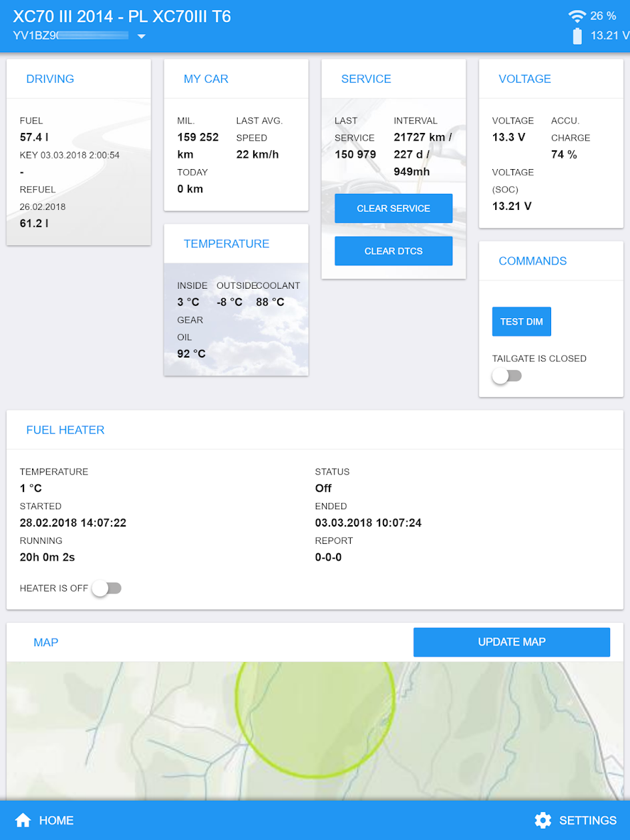Tap the XC70 III 2014 vehicle title
630x840 pixels.
[x=122, y=17]
